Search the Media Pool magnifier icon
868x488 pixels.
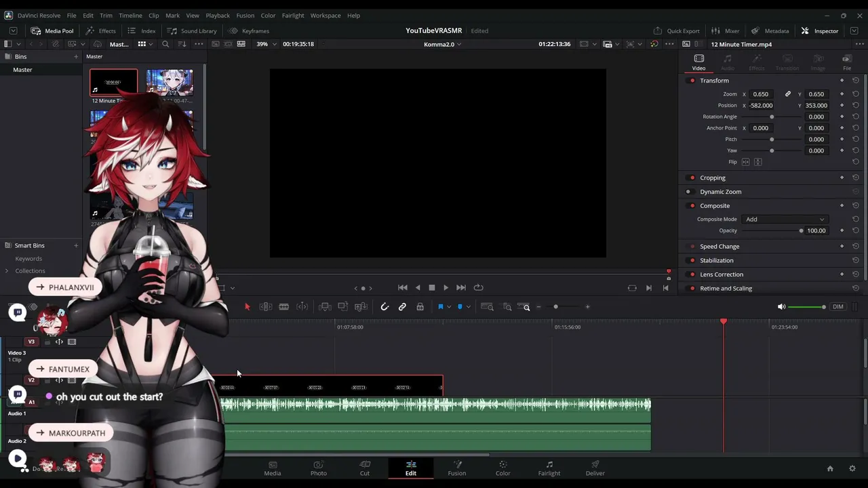coord(165,44)
